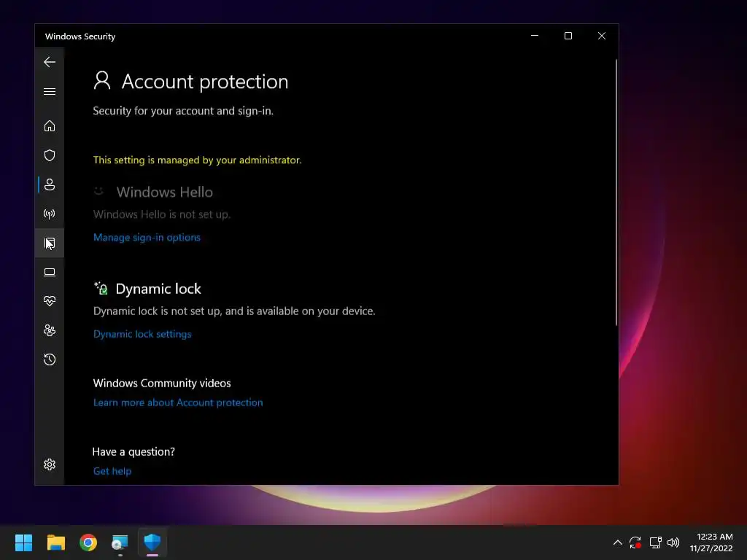This screenshot has width=747, height=560.
Task: Open Device performance & health heart icon
Action: coord(50,301)
